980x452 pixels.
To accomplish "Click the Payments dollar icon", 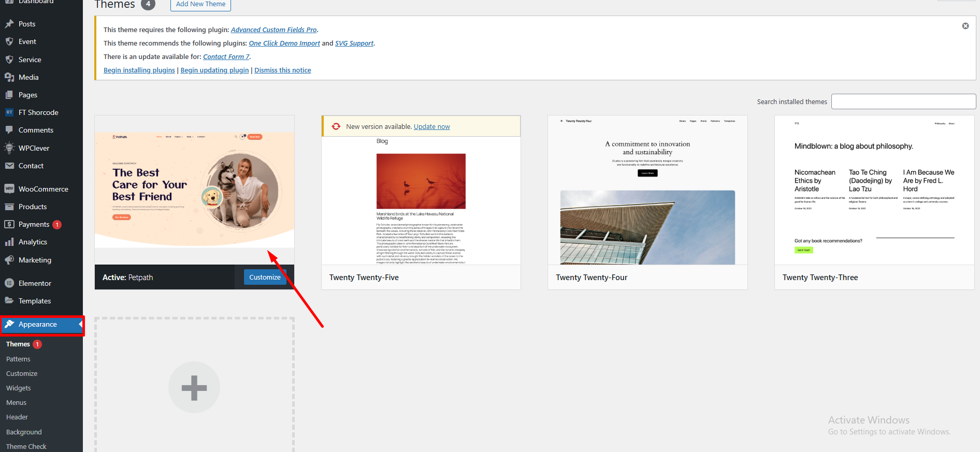I will point(9,224).
